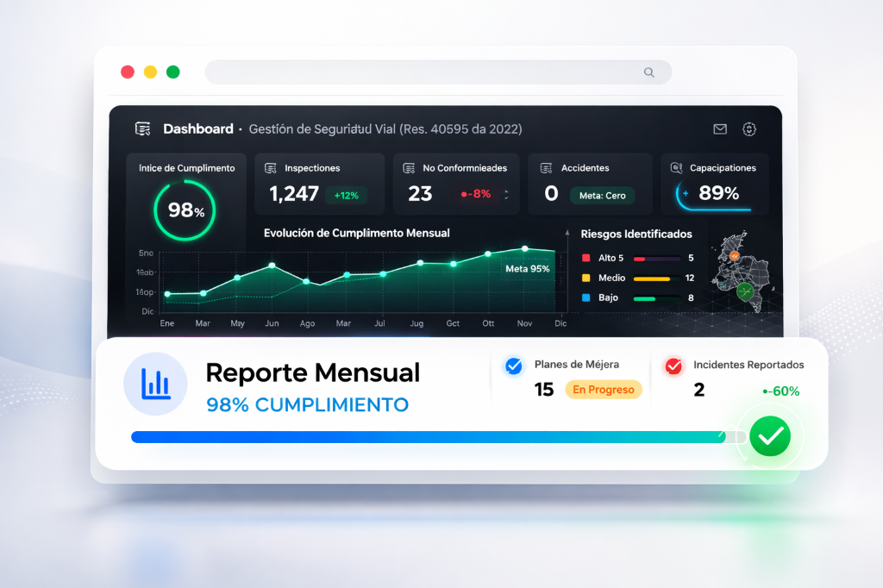Toggle the Planes de Mejora blue checkmark

coord(514,366)
